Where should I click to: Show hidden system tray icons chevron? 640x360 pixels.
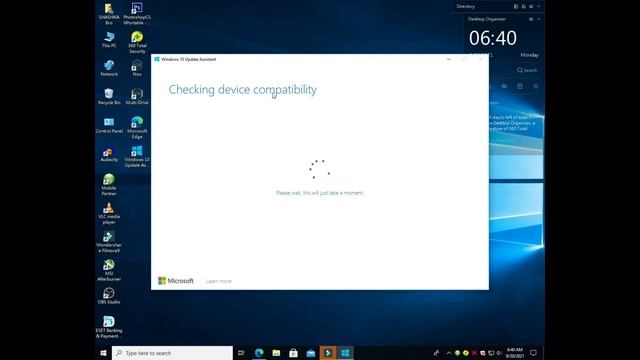(x=449, y=353)
